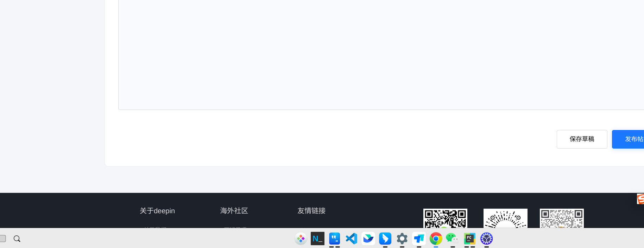644x248 pixels.
Task: Open the DingTalk wing icon in the dock
Action: pos(385,239)
